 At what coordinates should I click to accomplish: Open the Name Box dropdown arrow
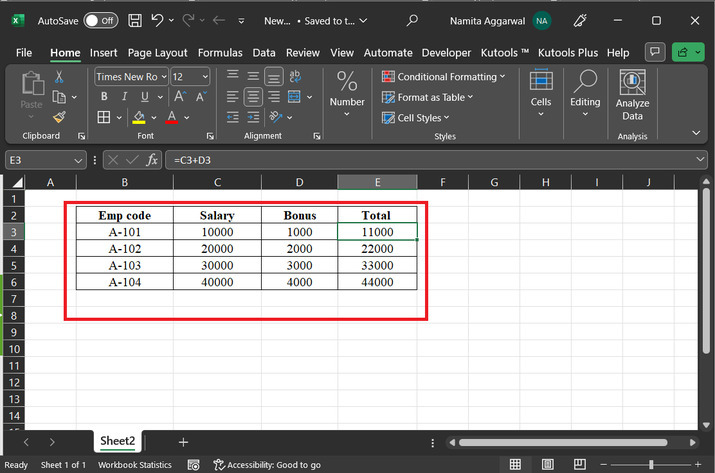(x=79, y=160)
